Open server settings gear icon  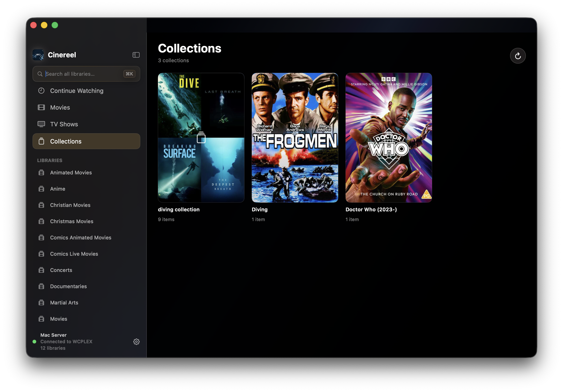coord(137,342)
